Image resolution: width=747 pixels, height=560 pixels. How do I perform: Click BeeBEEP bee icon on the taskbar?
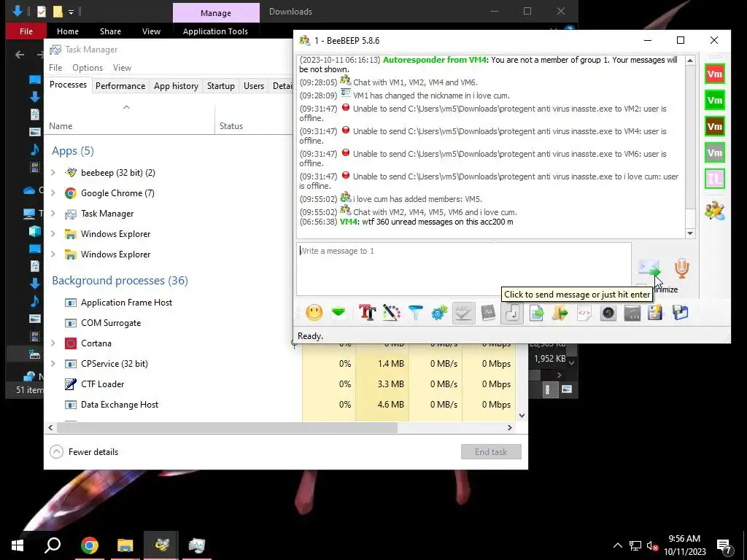161,545
